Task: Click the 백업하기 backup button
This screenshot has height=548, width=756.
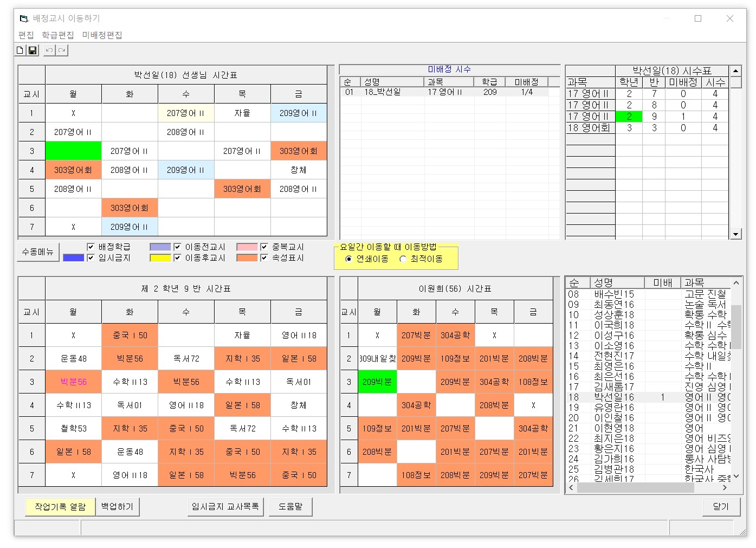Action: pyautogui.click(x=117, y=507)
